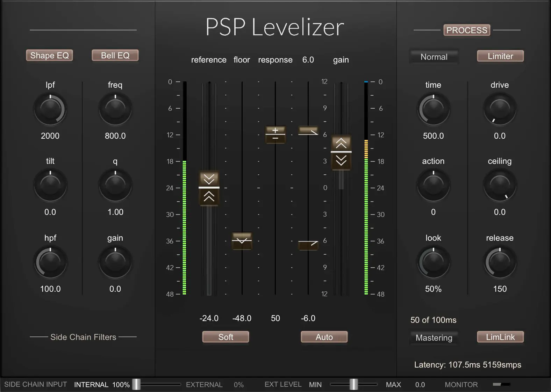Click the floor fader handle
This screenshot has width=551, height=392.
coord(242,241)
